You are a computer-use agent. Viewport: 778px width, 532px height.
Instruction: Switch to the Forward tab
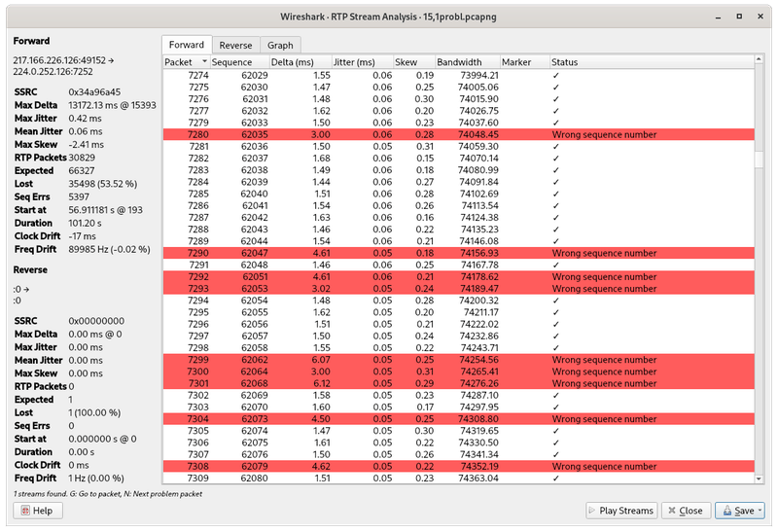(187, 45)
